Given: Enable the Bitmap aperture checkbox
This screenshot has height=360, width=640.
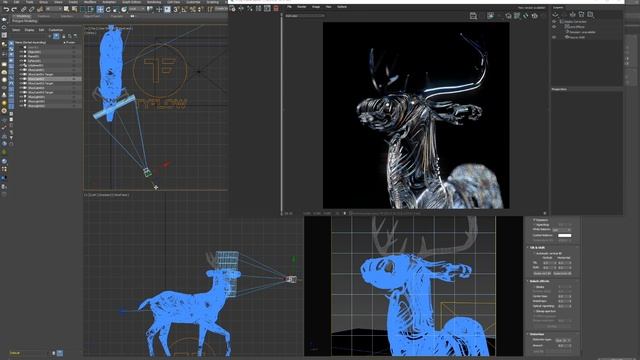Looking at the screenshot, I should click(x=534, y=311).
